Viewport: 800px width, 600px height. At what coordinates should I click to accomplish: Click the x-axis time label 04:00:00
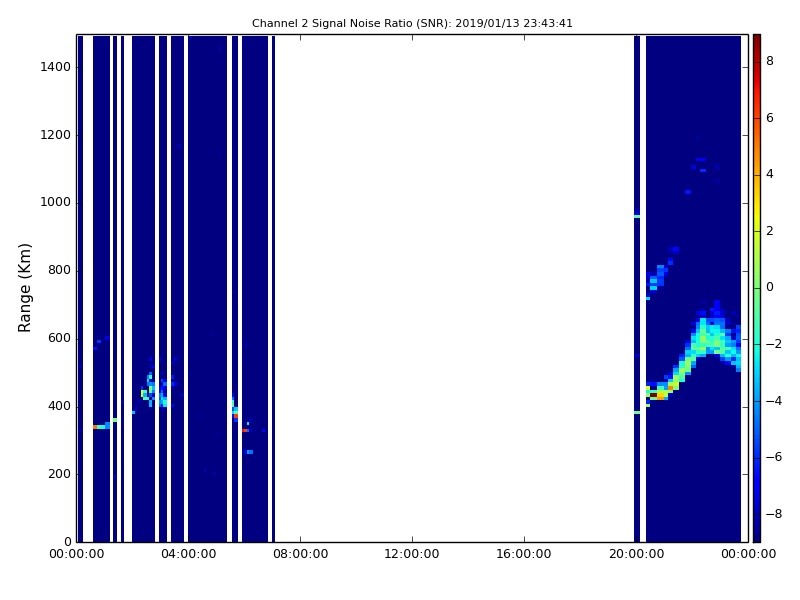tap(189, 554)
